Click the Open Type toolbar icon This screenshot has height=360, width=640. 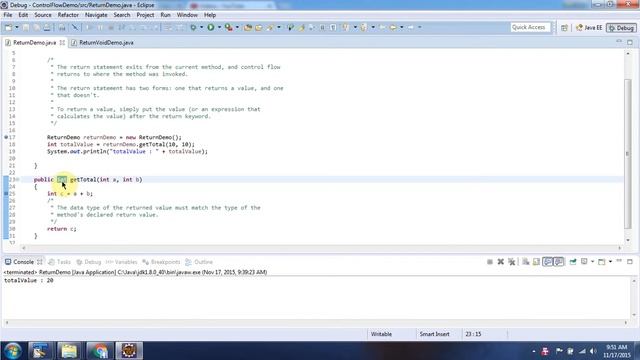click(x=259, y=28)
